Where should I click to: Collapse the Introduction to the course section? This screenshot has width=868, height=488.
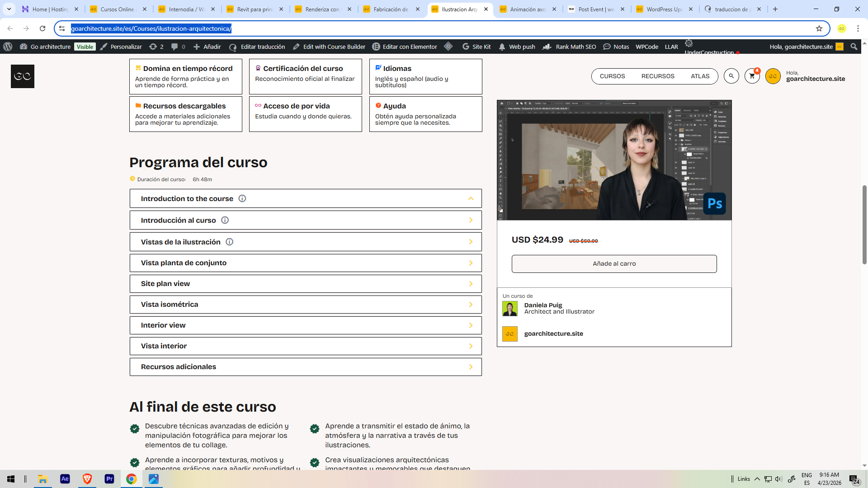(x=471, y=199)
